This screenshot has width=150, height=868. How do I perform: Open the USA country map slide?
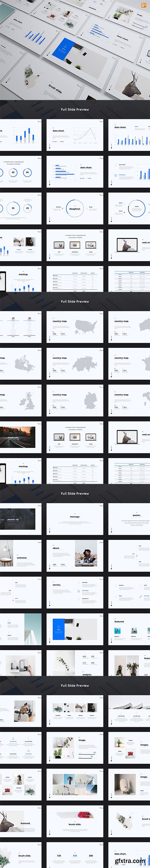tap(75, 327)
